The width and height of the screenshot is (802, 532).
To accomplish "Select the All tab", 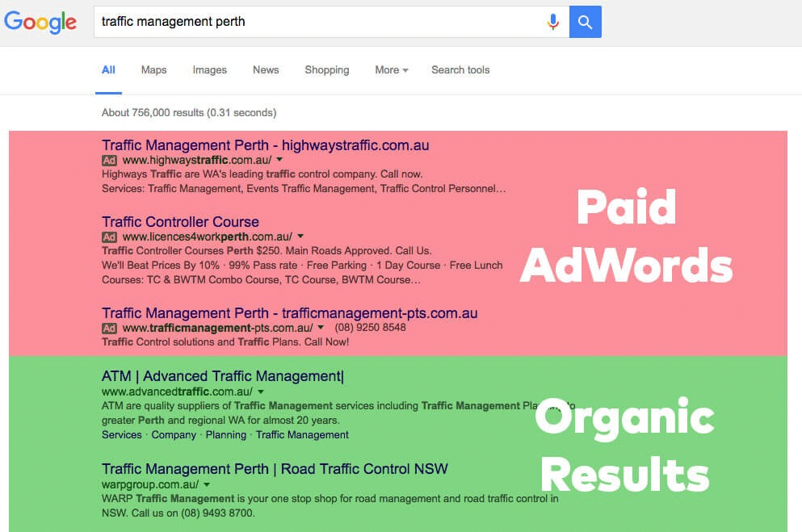I will point(108,70).
